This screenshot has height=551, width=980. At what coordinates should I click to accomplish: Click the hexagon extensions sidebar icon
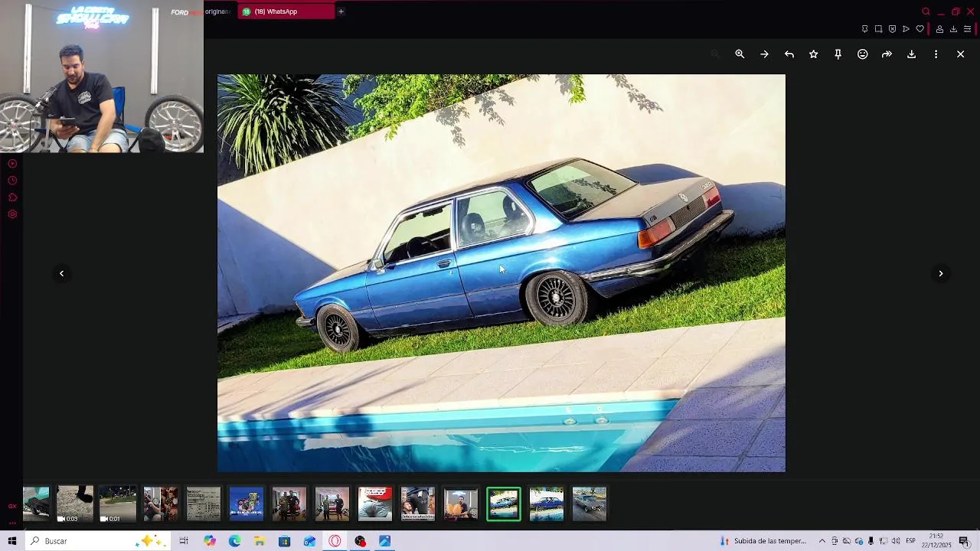pyautogui.click(x=12, y=197)
